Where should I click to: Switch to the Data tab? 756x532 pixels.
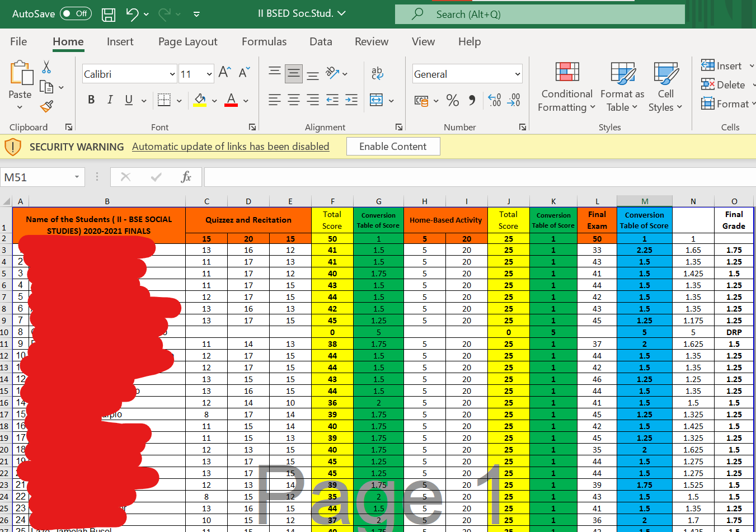[x=321, y=41]
